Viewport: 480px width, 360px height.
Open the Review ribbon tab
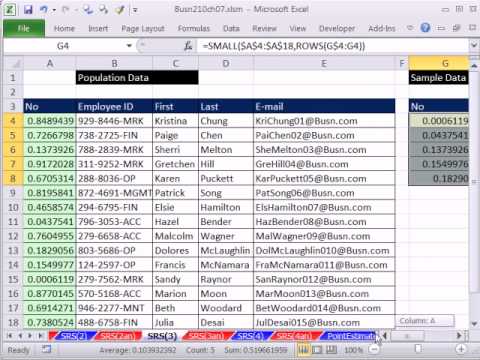[x=264, y=29]
